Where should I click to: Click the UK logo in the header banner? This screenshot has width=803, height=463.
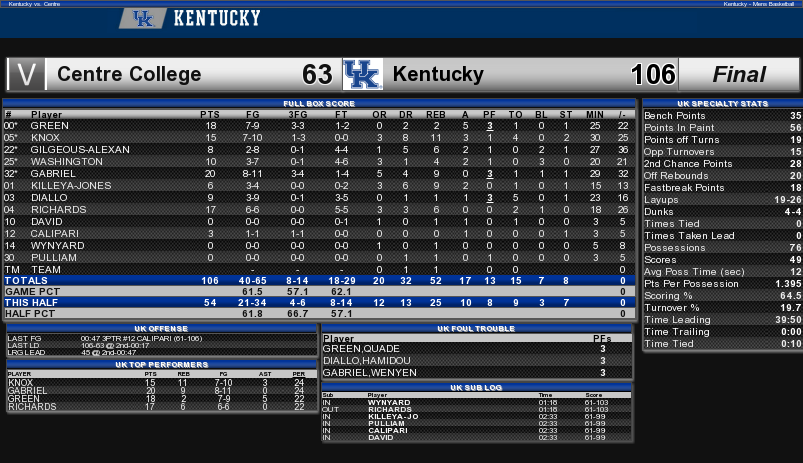tap(142, 18)
